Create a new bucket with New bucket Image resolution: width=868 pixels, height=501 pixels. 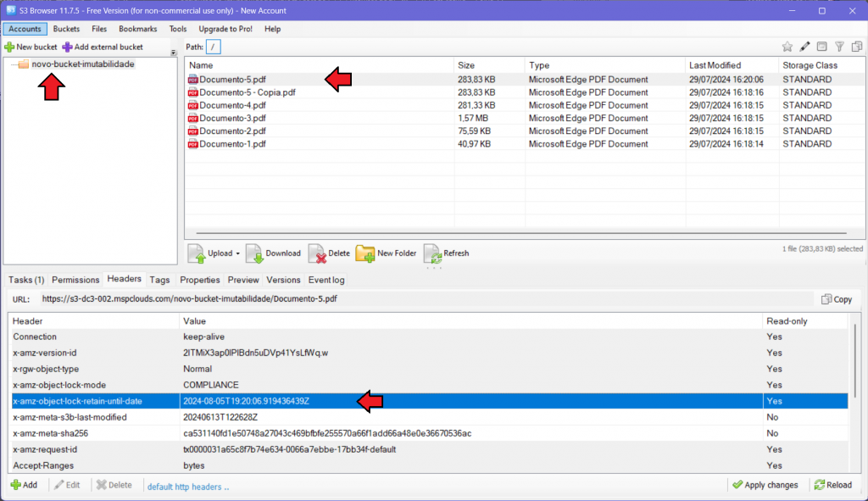coord(31,47)
